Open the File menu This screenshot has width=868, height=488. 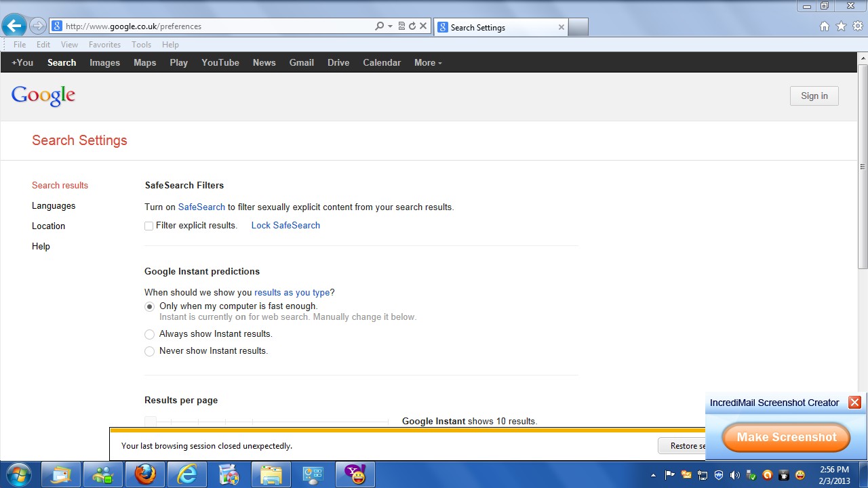pyautogui.click(x=20, y=45)
